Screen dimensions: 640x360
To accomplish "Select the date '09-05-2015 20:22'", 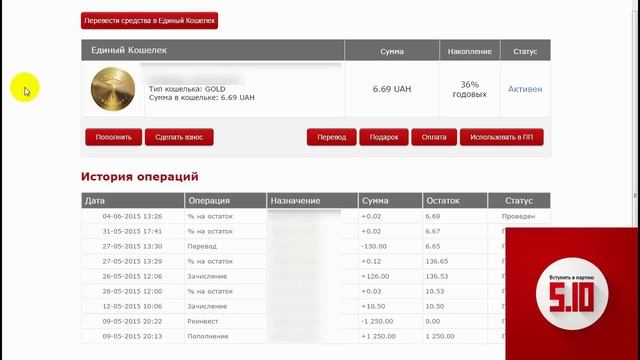I will [x=132, y=322].
